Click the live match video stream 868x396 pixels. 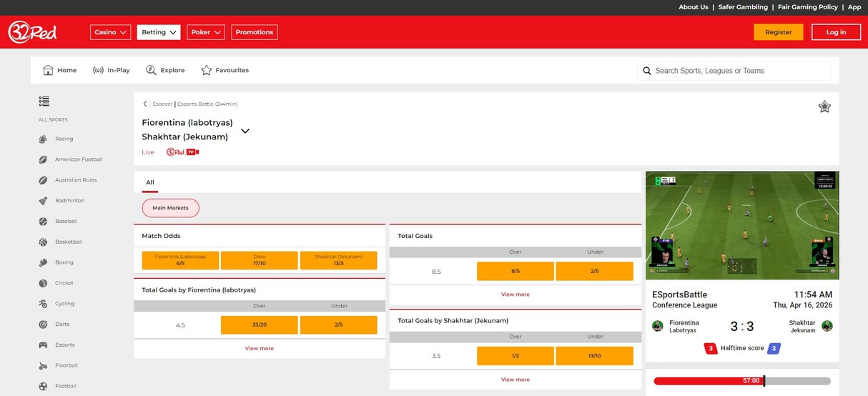(x=742, y=225)
